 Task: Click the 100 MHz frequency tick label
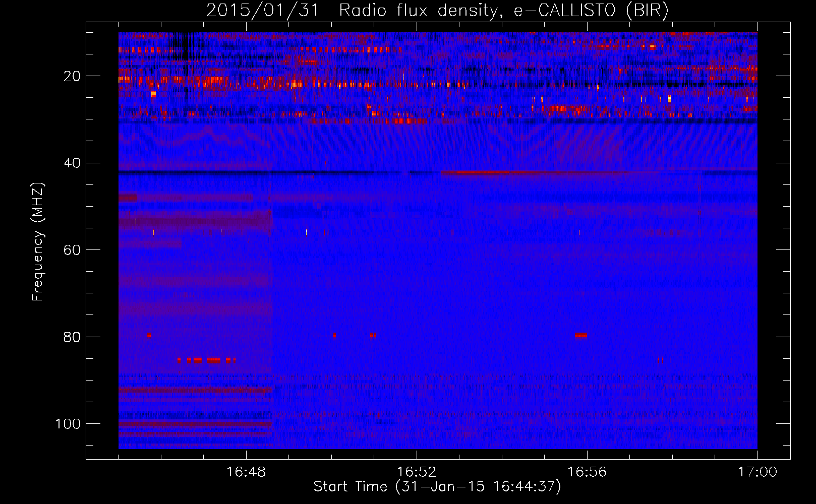[x=68, y=423]
